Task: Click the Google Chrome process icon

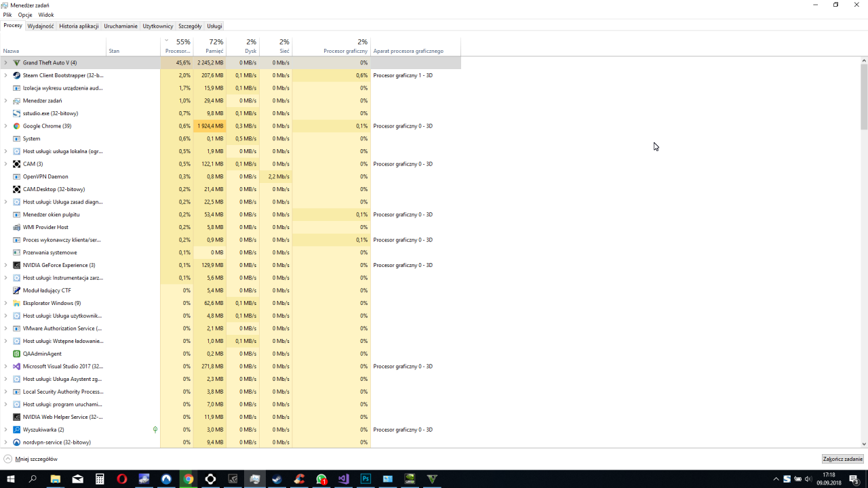Action: click(17, 126)
